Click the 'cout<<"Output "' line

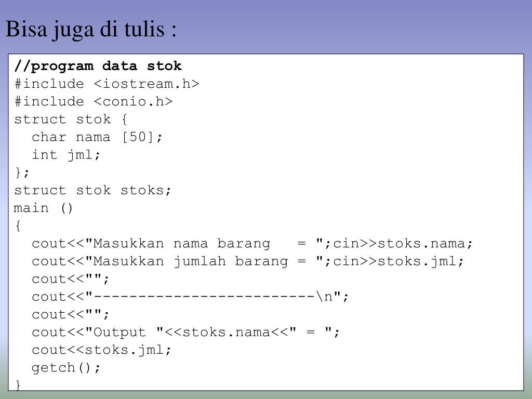[x=185, y=332]
